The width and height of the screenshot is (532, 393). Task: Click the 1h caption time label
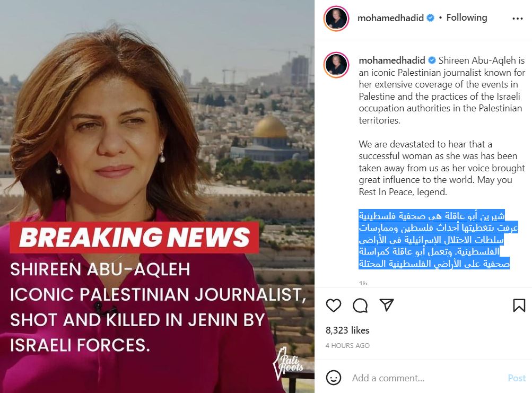(x=363, y=283)
